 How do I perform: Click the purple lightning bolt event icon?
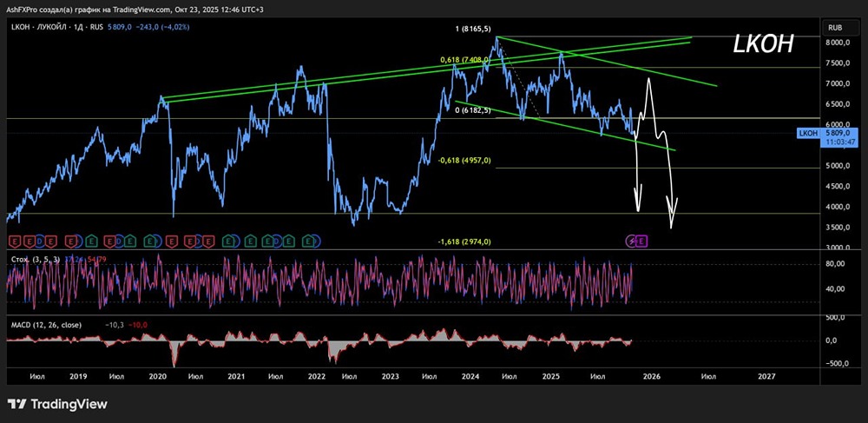pos(633,241)
